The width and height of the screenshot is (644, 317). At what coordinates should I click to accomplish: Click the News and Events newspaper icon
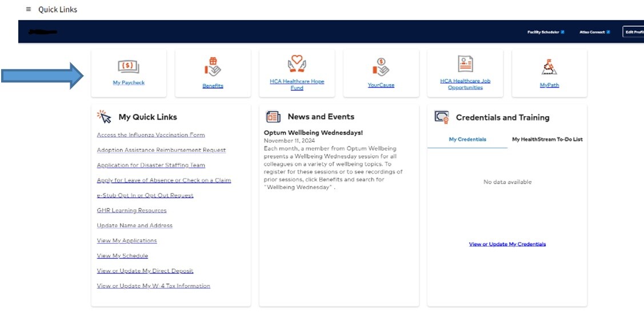[273, 117]
